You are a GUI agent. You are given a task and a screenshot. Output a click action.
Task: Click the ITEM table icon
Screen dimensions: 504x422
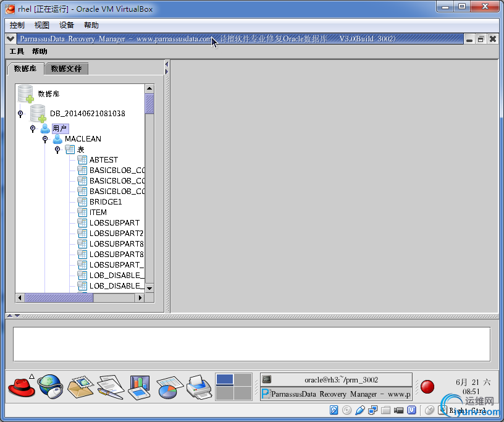click(x=82, y=213)
